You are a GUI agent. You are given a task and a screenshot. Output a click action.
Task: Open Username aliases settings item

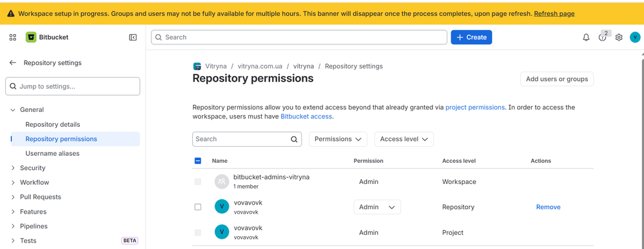point(53,153)
